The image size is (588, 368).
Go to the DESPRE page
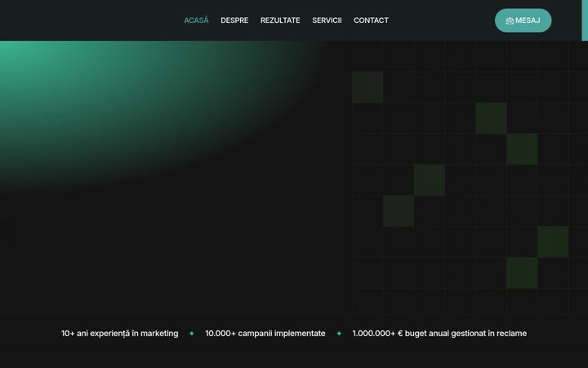click(x=234, y=20)
